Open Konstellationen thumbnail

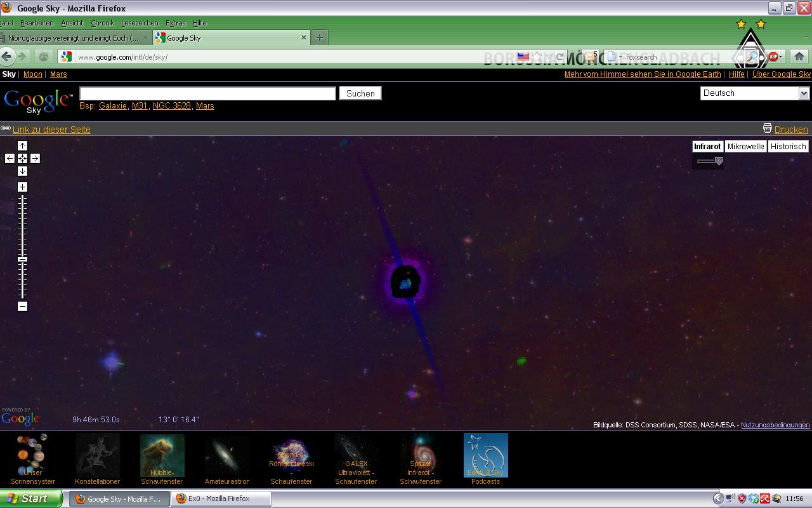[x=97, y=459]
